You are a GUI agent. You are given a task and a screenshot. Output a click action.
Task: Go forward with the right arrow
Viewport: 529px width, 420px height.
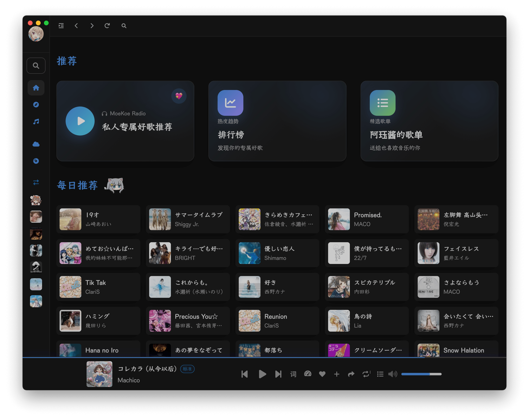92,26
